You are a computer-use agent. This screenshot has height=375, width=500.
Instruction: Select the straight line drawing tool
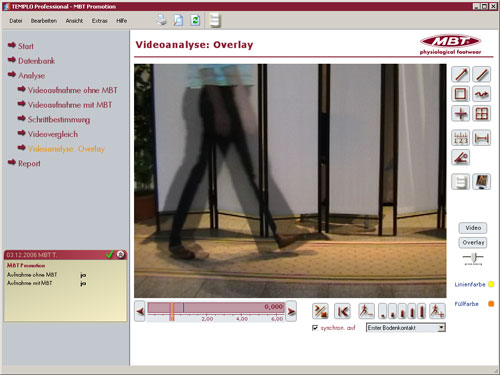coord(482,74)
